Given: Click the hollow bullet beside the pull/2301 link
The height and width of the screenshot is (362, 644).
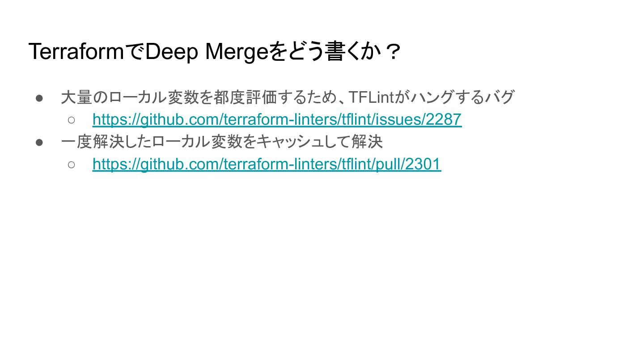Looking at the screenshot, I should [x=71, y=164].
